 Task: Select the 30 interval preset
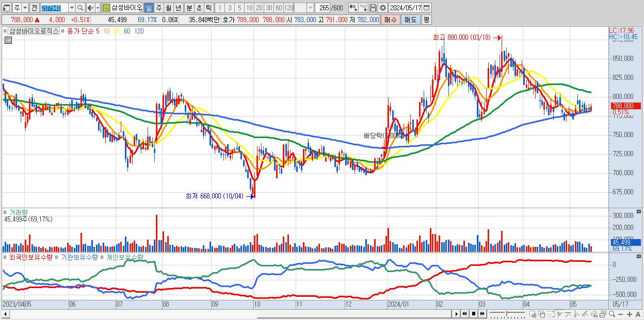click(x=269, y=8)
